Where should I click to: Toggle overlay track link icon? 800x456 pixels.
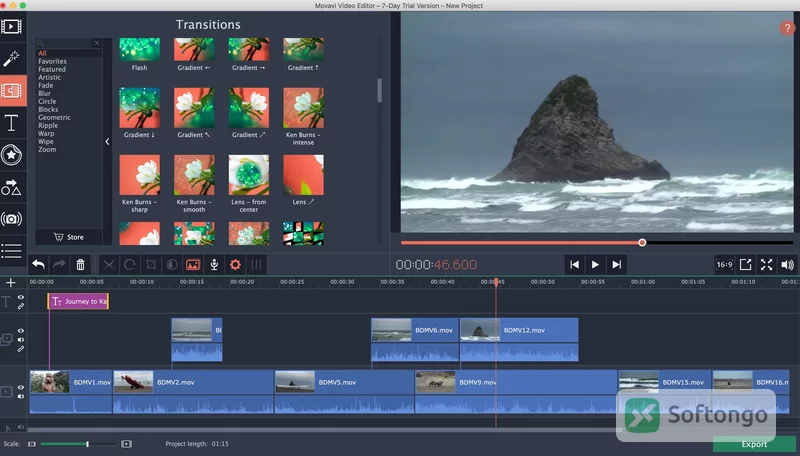pyautogui.click(x=21, y=349)
